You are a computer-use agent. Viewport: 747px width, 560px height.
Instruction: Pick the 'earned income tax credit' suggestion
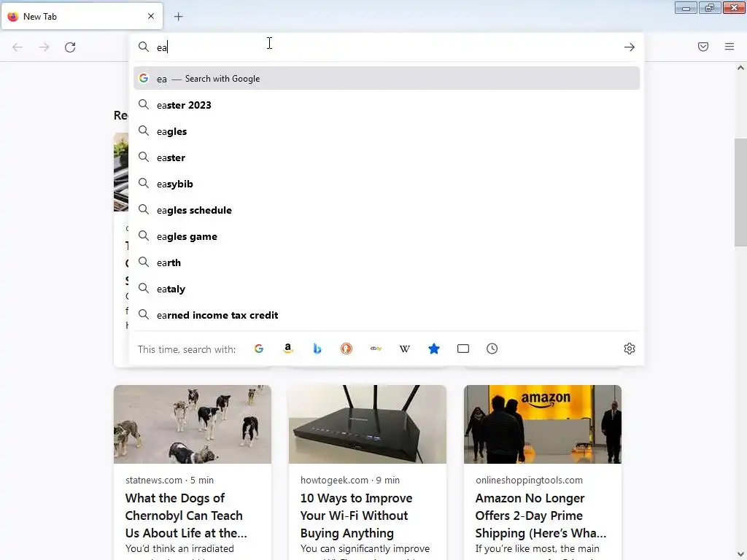click(387, 315)
